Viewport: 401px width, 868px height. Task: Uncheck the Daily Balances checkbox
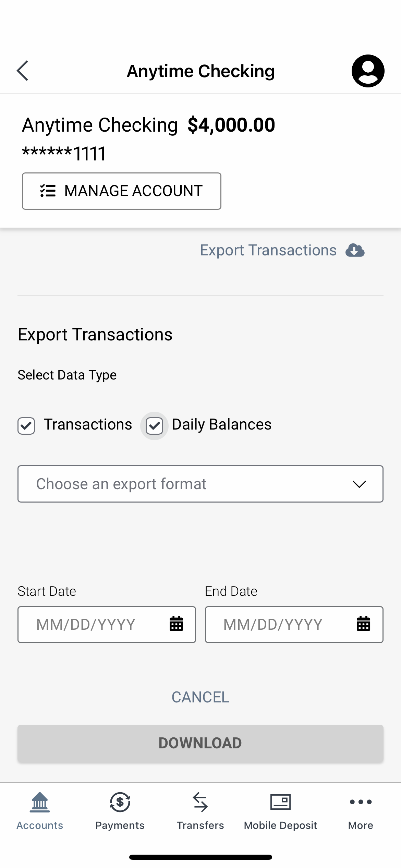click(154, 426)
